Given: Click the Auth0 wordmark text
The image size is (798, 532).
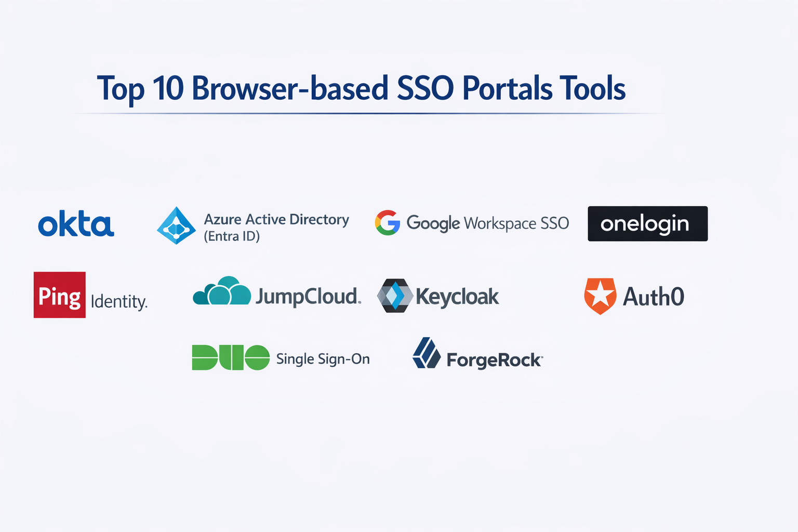Looking at the screenshot, I should (x=653, y=297).
